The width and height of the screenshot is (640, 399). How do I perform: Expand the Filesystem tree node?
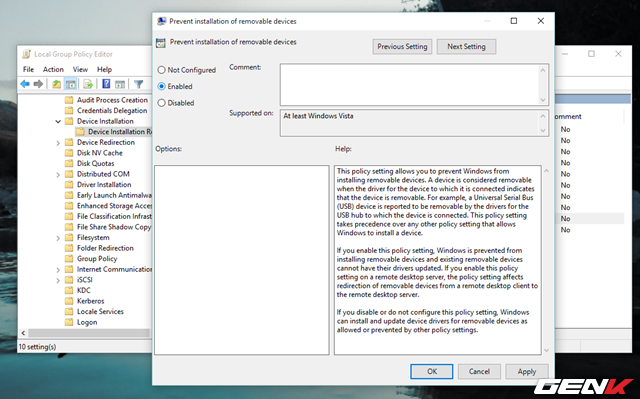pos(58,238)
